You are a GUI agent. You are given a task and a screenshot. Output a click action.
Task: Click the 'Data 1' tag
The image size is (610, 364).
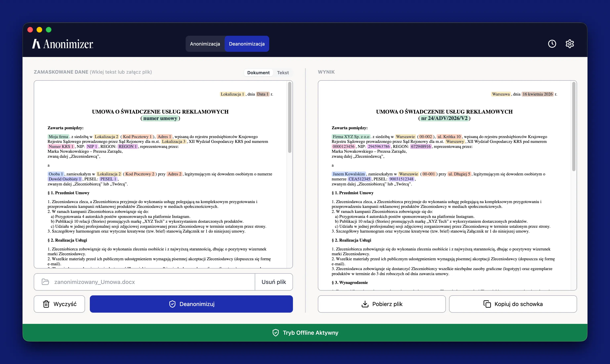point(263,94)
